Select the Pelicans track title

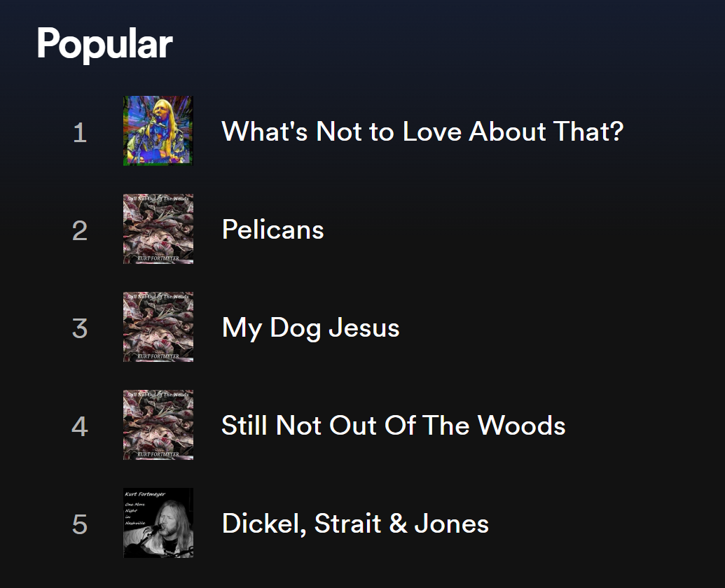point(272,229)
